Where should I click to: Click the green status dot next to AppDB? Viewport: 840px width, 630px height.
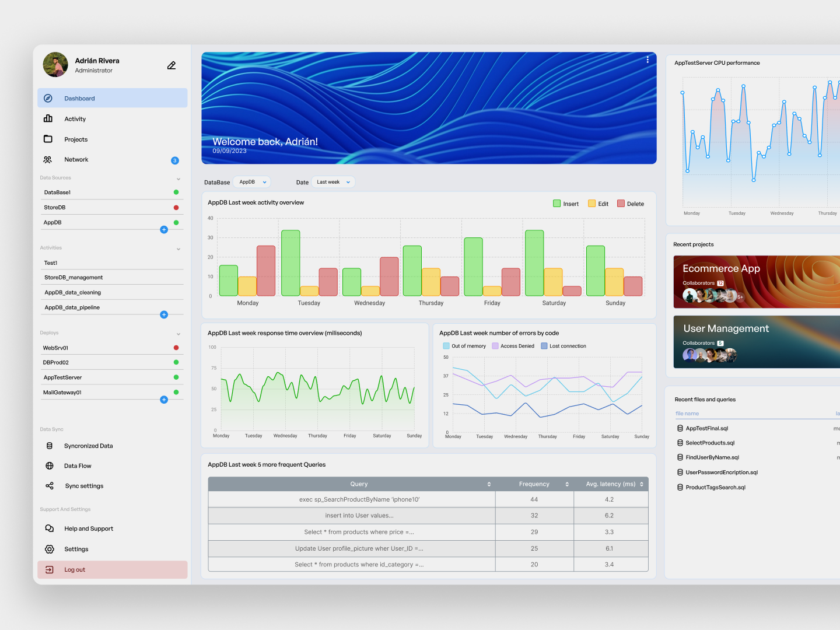[x=176, y=222]
